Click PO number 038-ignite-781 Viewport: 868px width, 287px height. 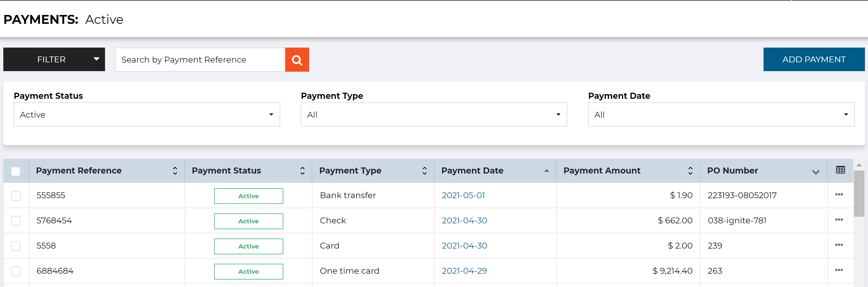pyautogui.click(x=737, y=221)
